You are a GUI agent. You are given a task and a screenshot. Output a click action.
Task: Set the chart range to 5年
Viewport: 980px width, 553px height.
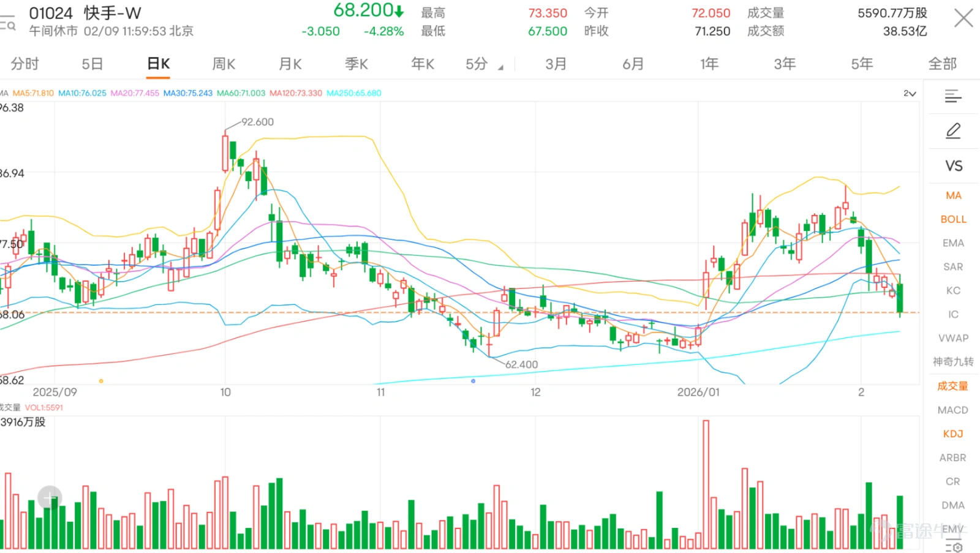(862, 64)
